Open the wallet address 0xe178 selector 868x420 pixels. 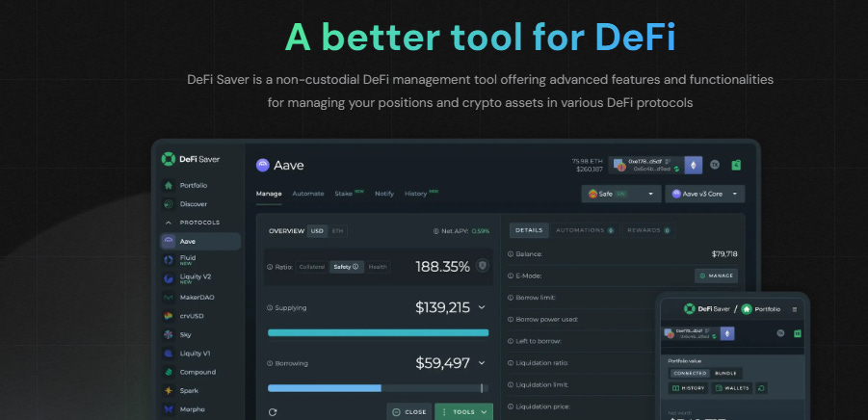tap(646, 165)
